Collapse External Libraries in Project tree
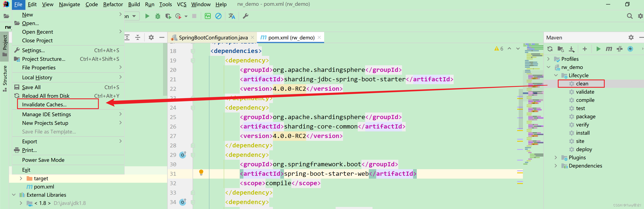Image resolution: width=644 pixels, height=209 pixels. click(14, 195)
